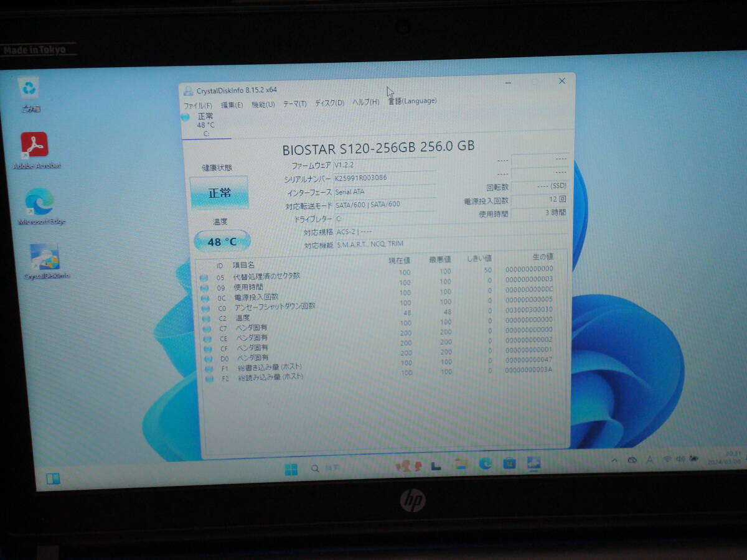747x560 pixels.
Task: Click the status dot on row F2
Action: (209, 378)
